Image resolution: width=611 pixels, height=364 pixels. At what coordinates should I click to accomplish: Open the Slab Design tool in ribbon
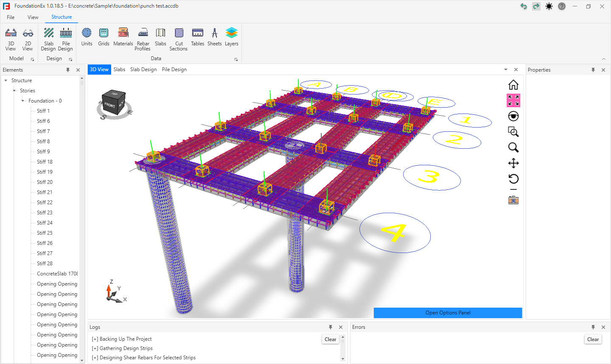click(x=49, y=39)
